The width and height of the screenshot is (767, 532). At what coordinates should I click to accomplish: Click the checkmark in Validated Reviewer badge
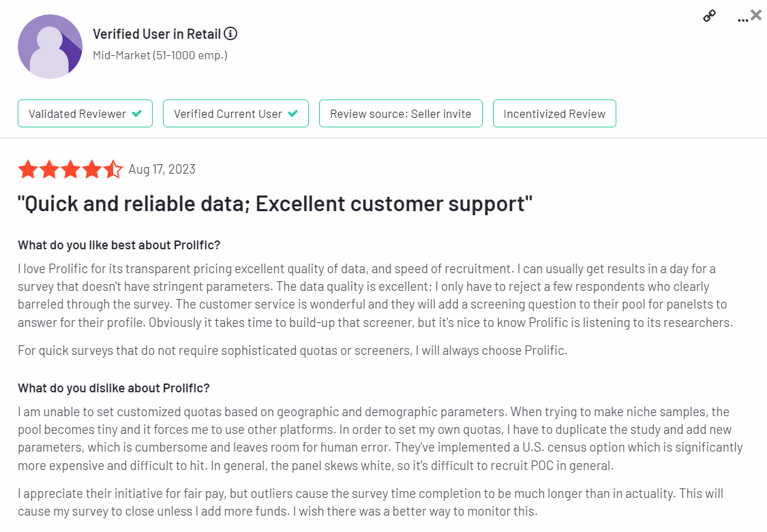pos(137,113)
